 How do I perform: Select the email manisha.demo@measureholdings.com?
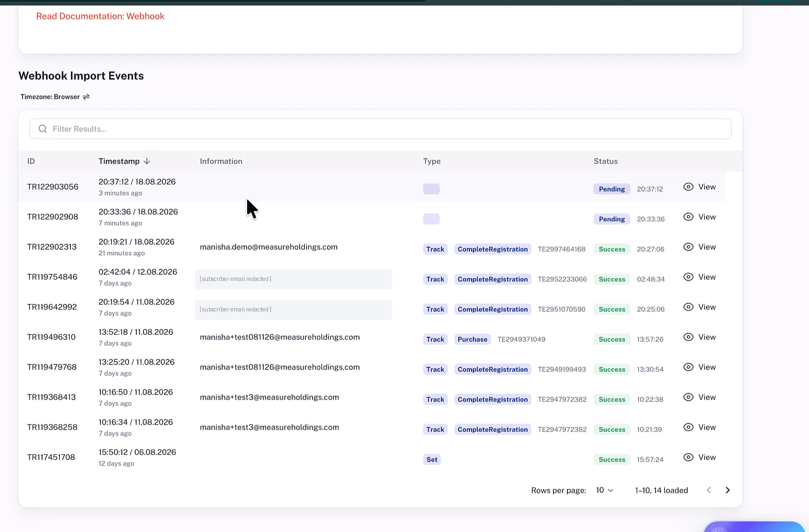pyautogui.click(x=269, y=247)
